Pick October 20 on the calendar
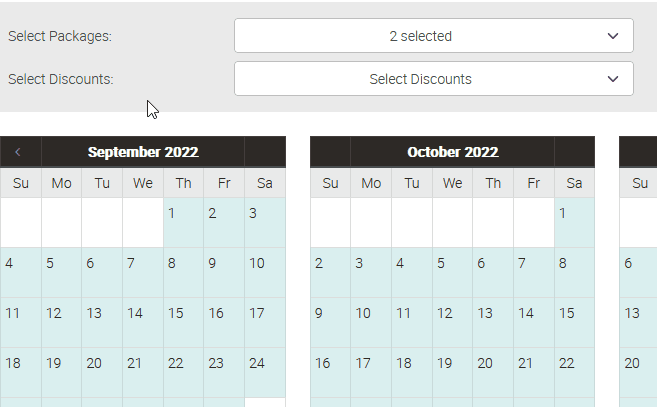This screenshot has width=657, height=407. coord(493,372)
